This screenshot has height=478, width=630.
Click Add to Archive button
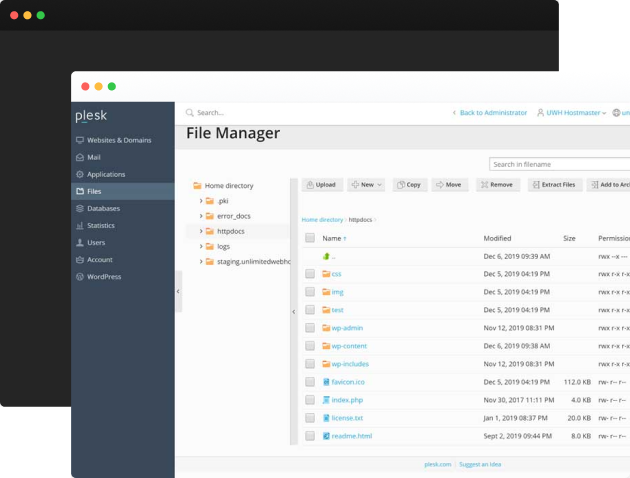click(x=608, y=185)
